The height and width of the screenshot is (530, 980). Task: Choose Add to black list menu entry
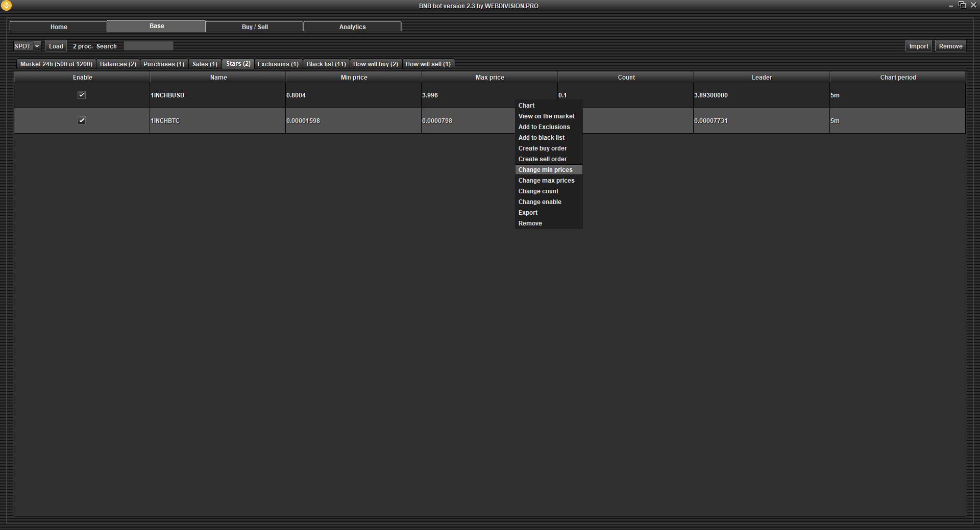542,138
